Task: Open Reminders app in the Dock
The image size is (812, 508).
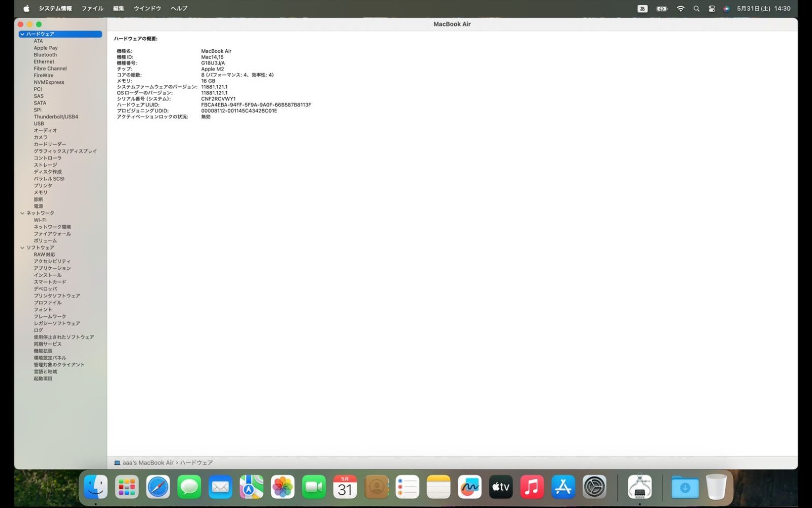Action: point(408,487)
